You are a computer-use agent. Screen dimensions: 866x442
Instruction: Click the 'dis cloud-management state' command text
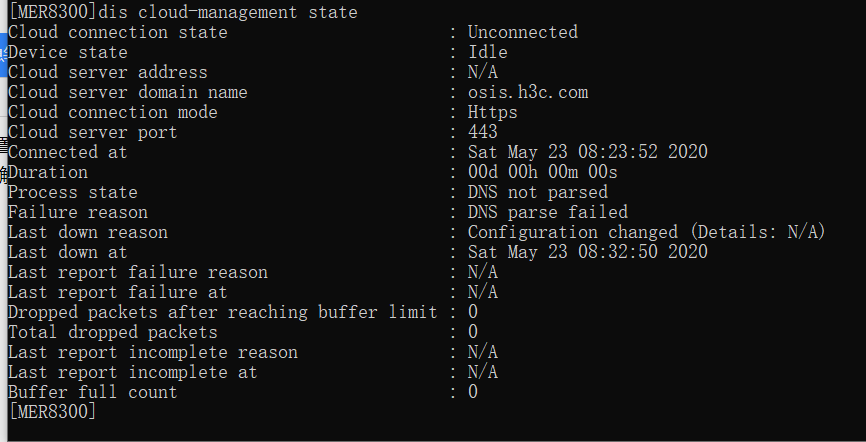click(x=232, y=12)
